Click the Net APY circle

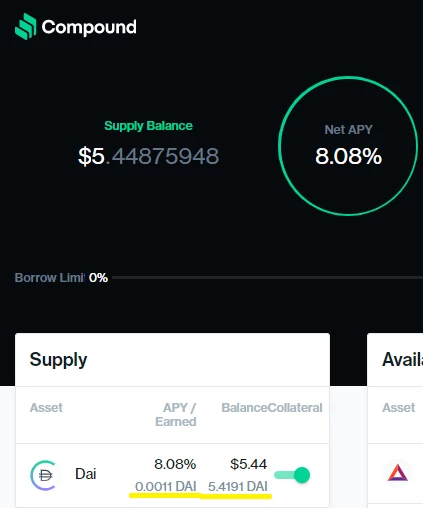(348, 146)
